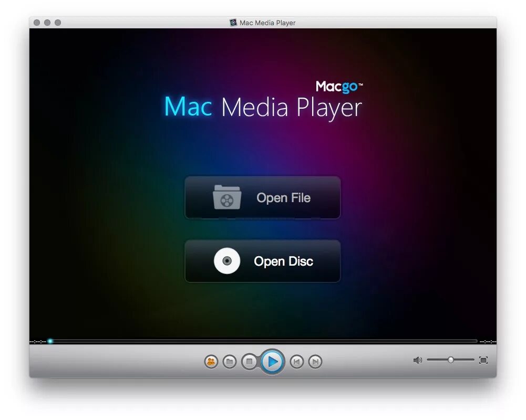The image size is (526, 420).
Task: Click the Mac Media Player title bar icon
Action: (x=233, y=23)
